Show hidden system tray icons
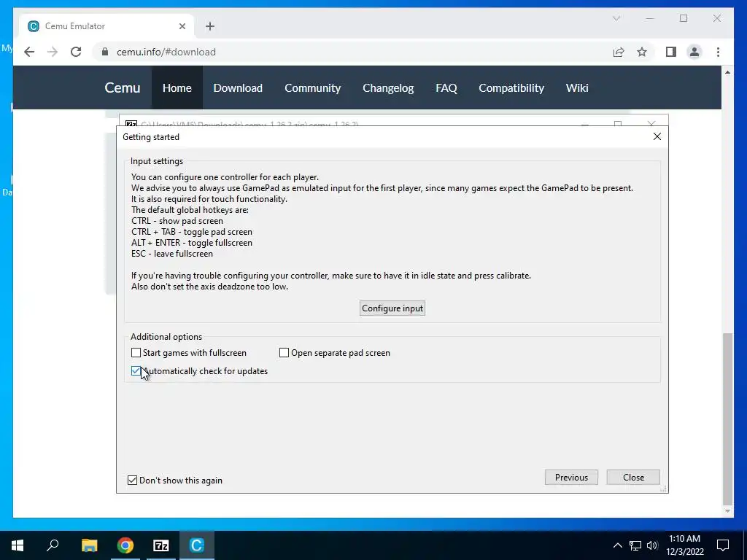 (x=617, y=545)
